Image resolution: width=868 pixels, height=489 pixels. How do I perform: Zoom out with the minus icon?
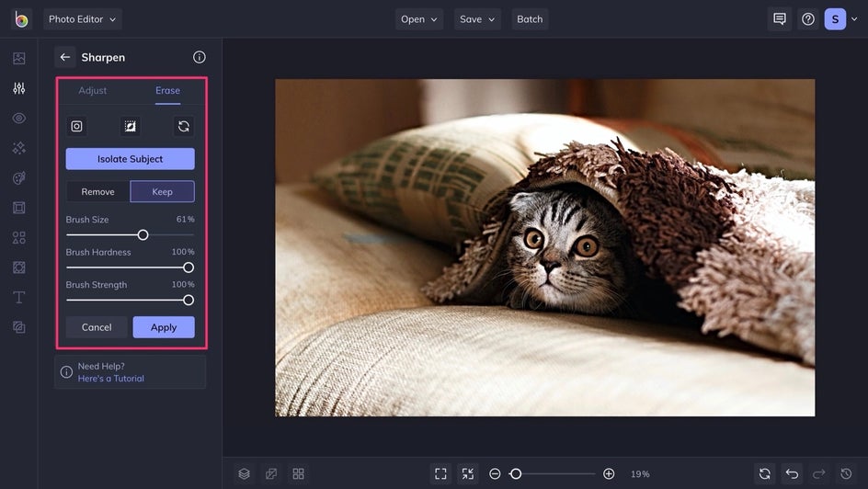click(495, 474)
